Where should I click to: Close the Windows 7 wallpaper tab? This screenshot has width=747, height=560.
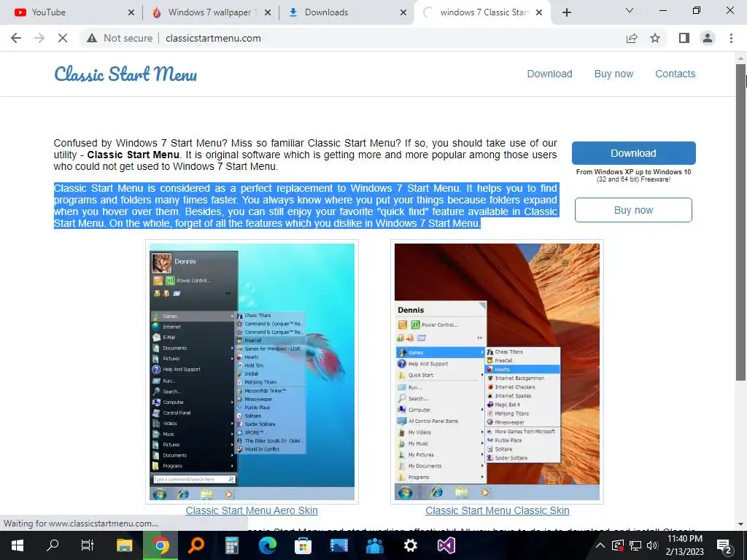click(268, 12)
